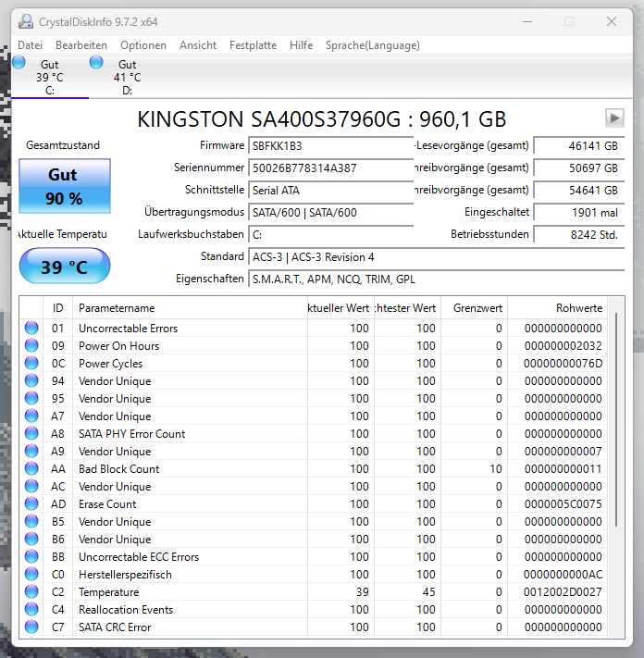Click the Standard field ACS-3 Revision 4

pos(437,257)
